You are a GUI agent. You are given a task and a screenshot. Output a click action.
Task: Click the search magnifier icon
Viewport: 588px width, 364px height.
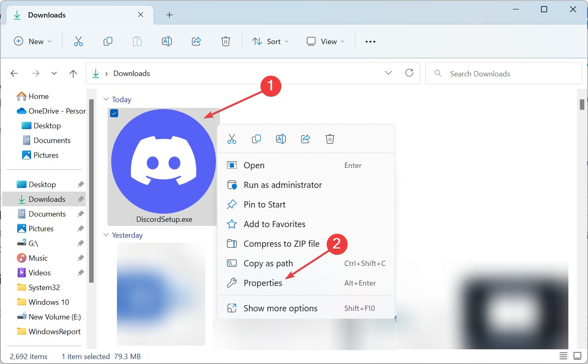point(438,73)
